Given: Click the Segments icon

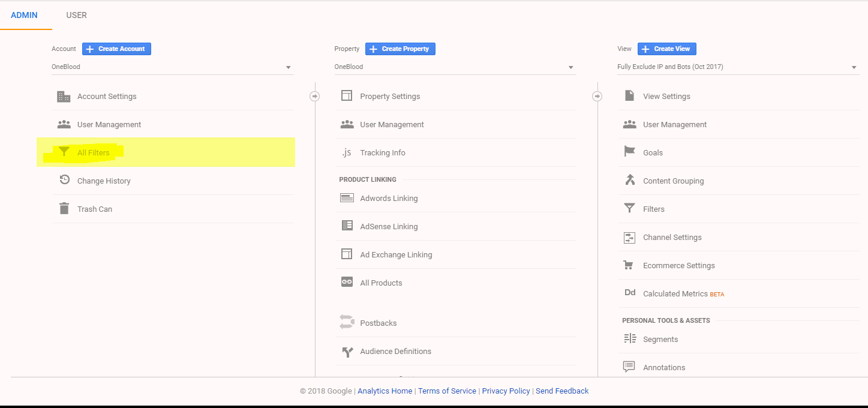Looking at the screenshot, I should (630, 338).
